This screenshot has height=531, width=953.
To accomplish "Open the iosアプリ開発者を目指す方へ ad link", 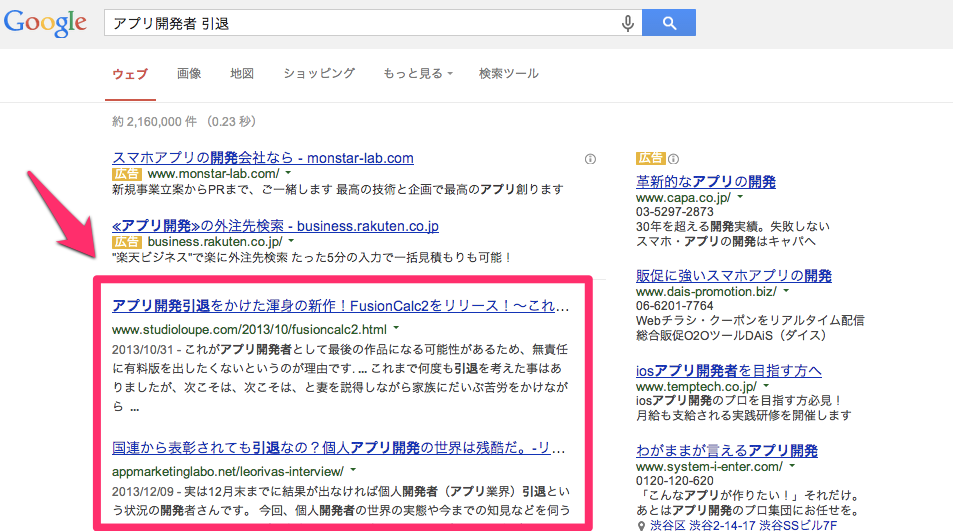I will coord(729,371).
